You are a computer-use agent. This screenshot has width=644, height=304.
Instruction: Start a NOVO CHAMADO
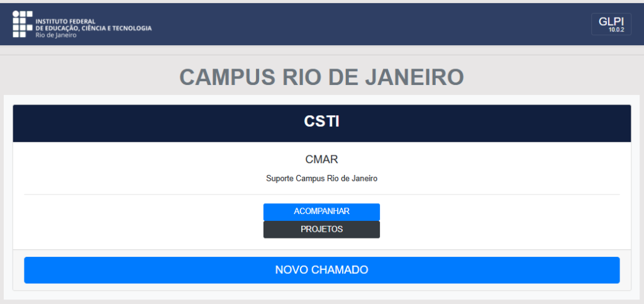point(321,270)
